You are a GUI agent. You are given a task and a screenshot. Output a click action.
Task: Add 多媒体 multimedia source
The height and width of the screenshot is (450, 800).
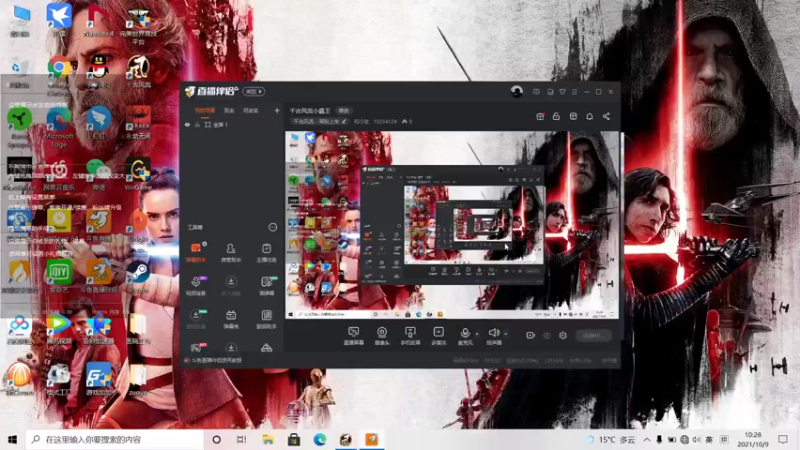click(x=438, y=336)
